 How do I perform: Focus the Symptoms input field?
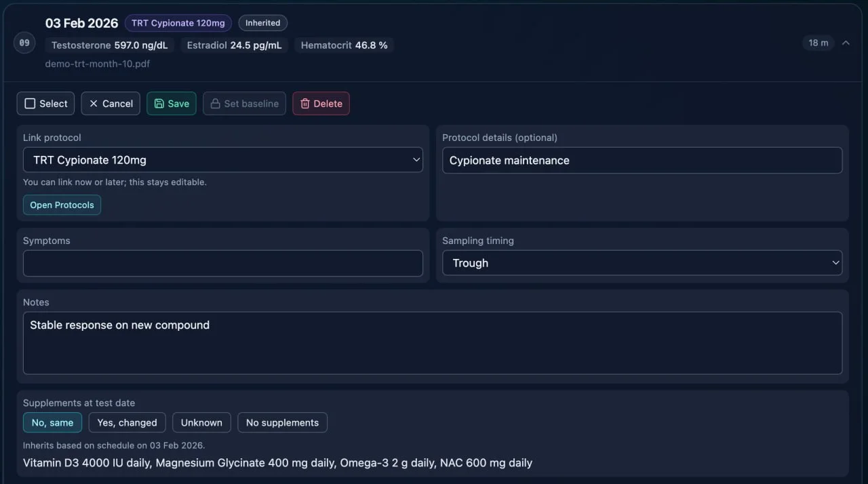[x=223, y=263]
